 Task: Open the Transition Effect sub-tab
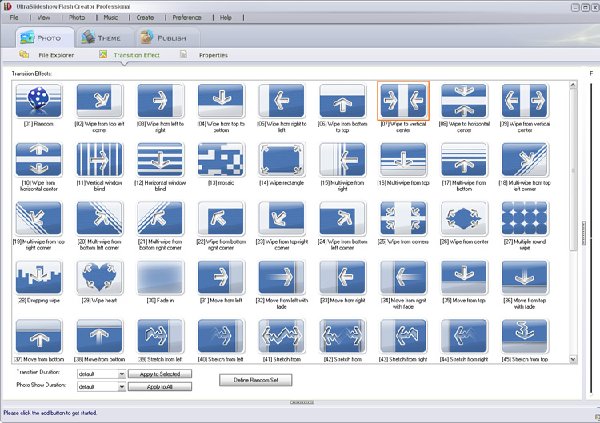pyautogui.click(x=129, y=55)
